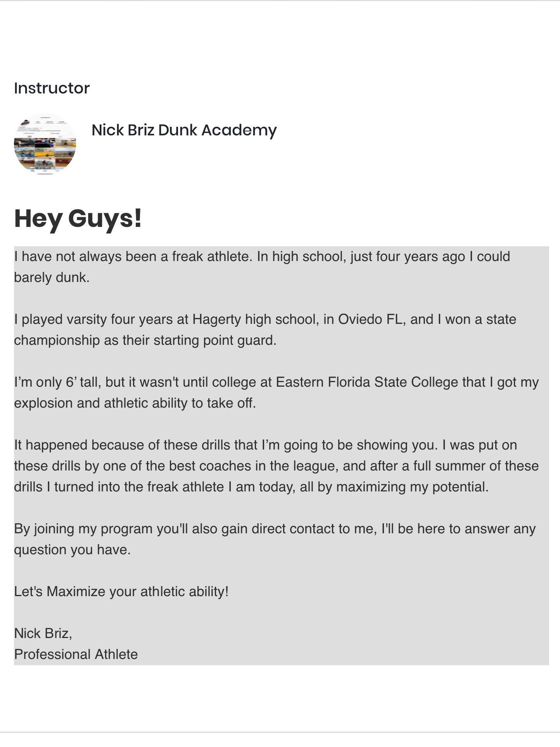This screenshot has height=747, width=560.
Task: Select the text explosion and athletic ability
Action: [101, 403]
